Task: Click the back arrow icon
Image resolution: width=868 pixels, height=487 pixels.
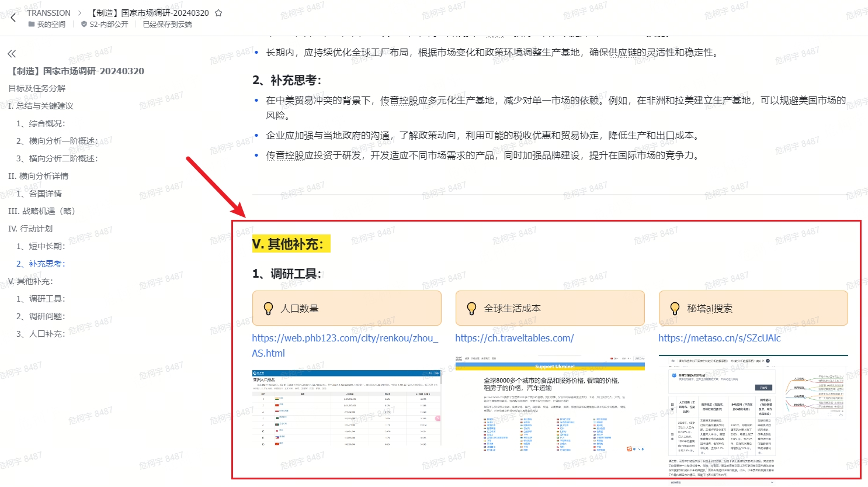Action: click(x=13, y=18)
